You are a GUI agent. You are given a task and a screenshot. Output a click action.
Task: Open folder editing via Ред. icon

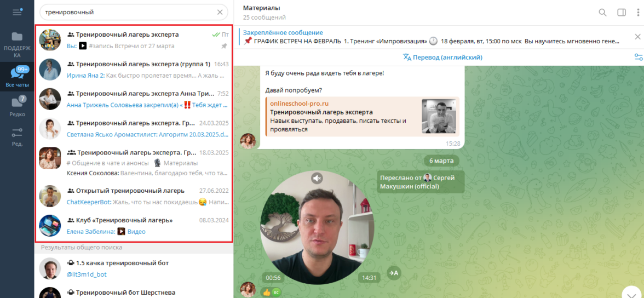coord(18,137)
